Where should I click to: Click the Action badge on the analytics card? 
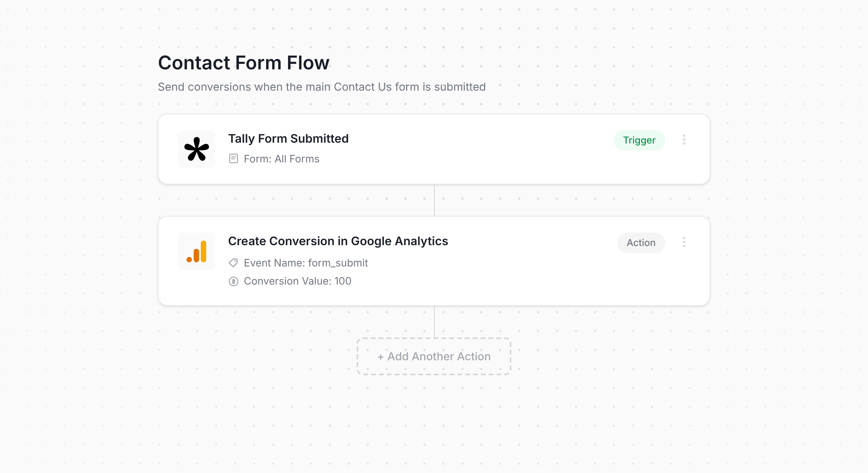coord(640,242)
